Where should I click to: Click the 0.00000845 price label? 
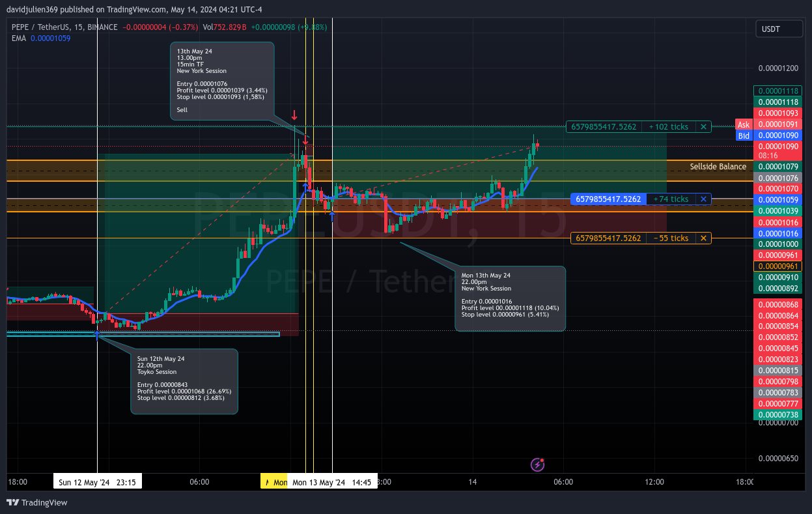(x=777, y=349)
